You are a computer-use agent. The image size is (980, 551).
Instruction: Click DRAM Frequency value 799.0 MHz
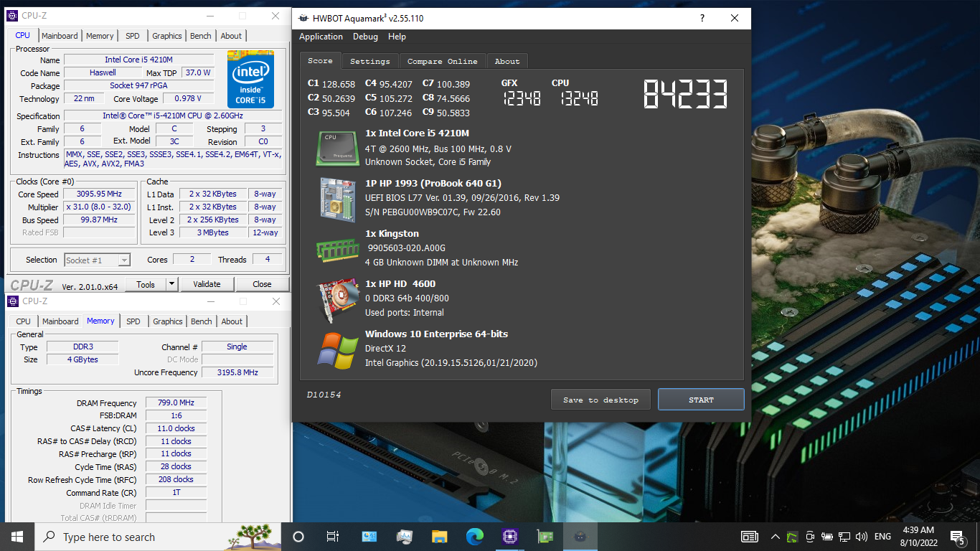(176, 402)
